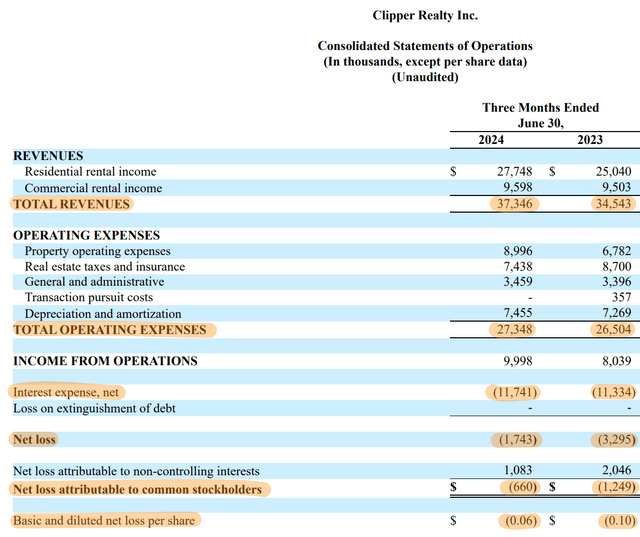The image size is (640, 537).
Task: Select general and administrative value 3,459
Action: [518, 282]
